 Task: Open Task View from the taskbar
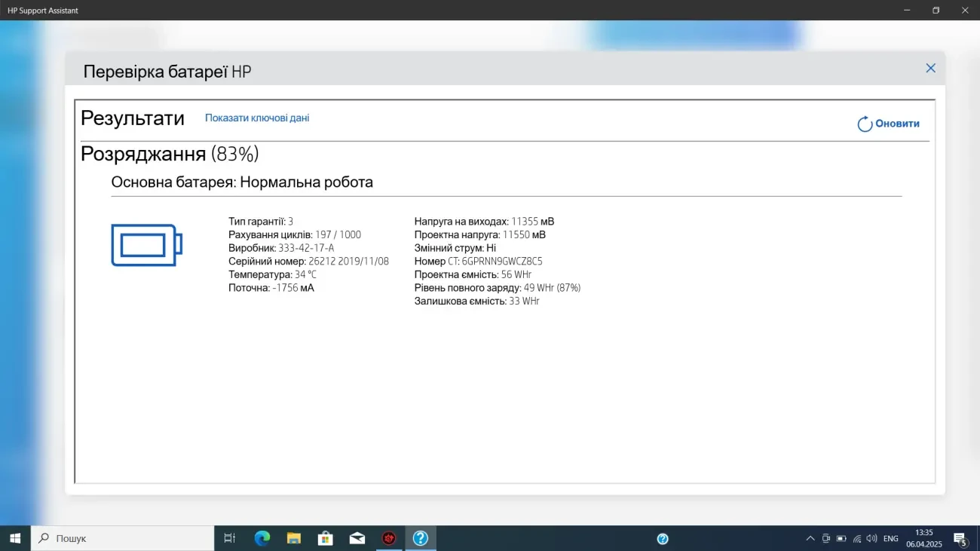230,538
